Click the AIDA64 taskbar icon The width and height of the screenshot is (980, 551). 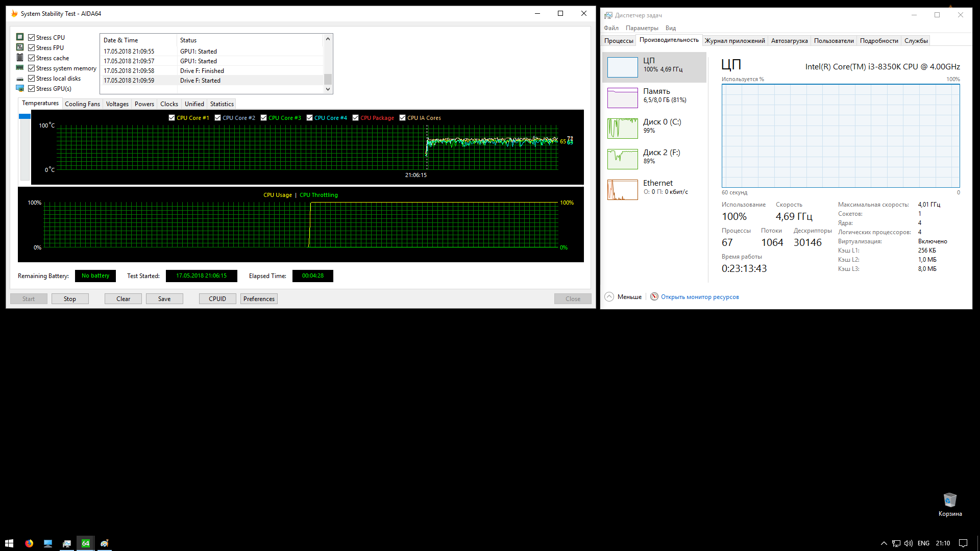pyautogui.click(x=86, y=543)
